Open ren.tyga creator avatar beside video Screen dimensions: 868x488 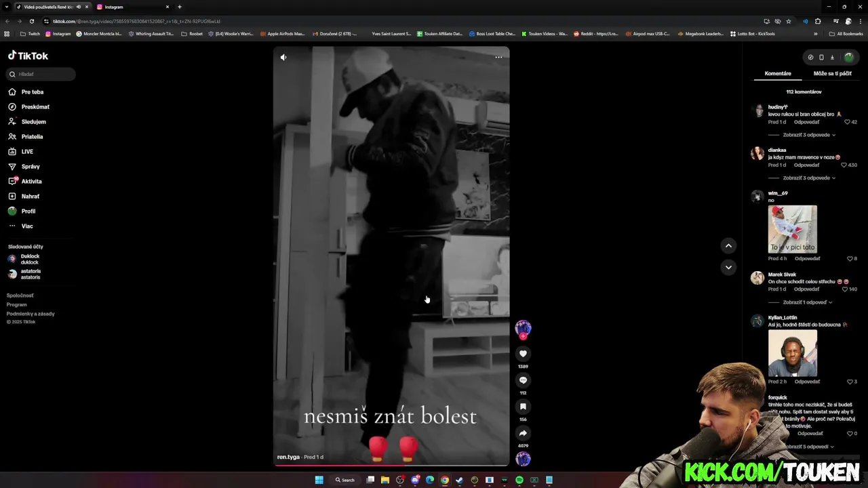coord(523,329)
